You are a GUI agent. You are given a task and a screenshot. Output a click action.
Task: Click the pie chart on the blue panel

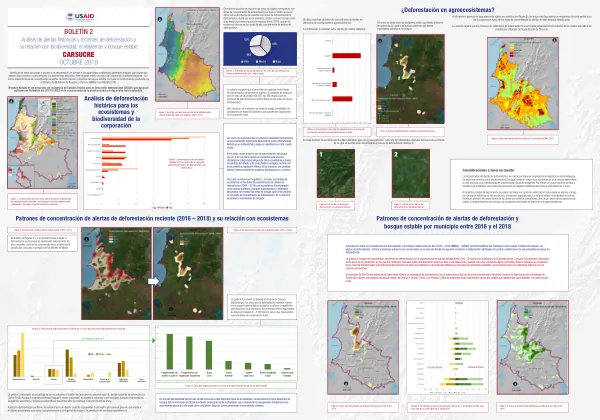point(260,46)
